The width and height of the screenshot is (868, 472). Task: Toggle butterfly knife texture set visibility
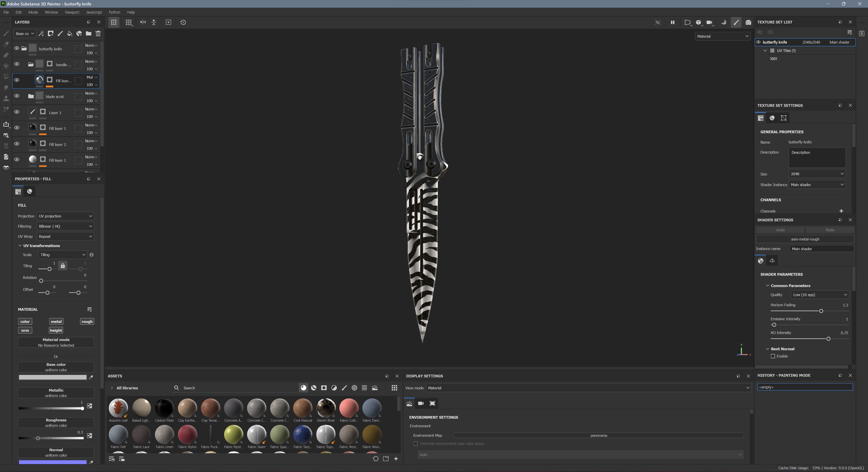759,42
